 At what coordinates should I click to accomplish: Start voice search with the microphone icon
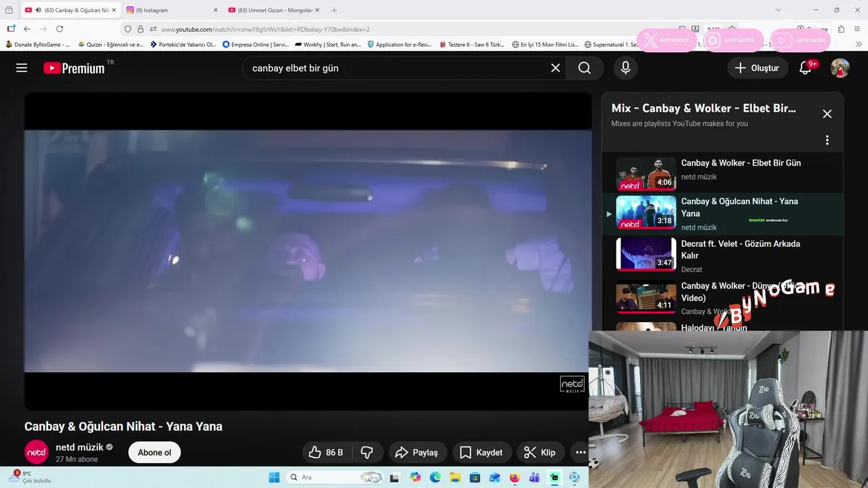point(625,68)
